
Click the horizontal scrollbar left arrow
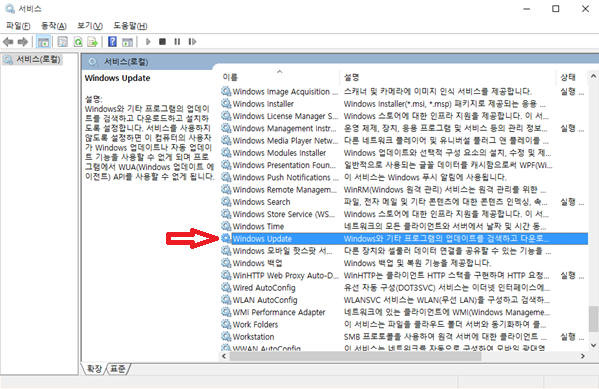224,356
